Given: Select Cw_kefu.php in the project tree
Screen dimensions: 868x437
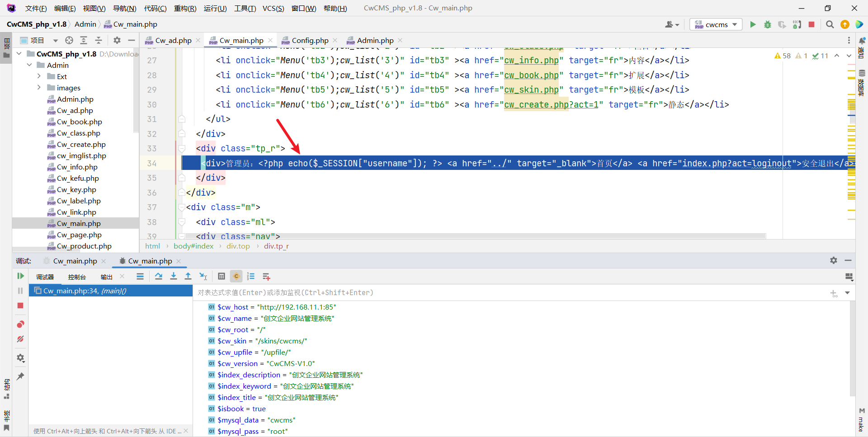Looking at the screenshot, I should 78,178.
